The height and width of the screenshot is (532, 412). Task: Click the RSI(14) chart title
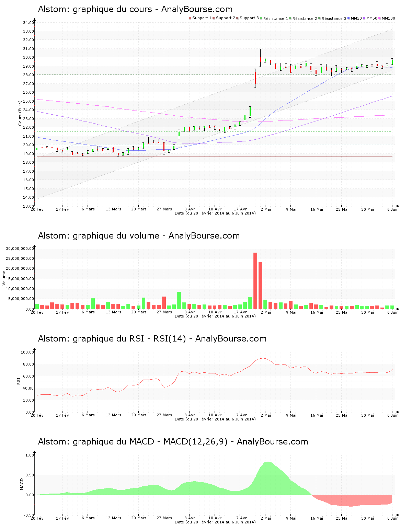152,339
